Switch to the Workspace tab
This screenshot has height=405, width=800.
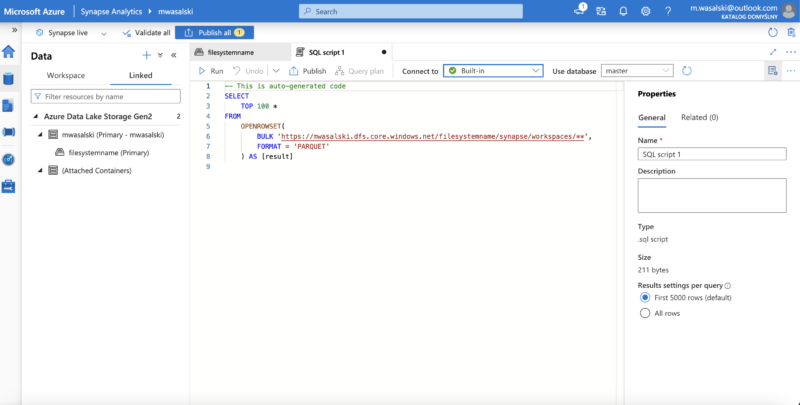[66, 76]
